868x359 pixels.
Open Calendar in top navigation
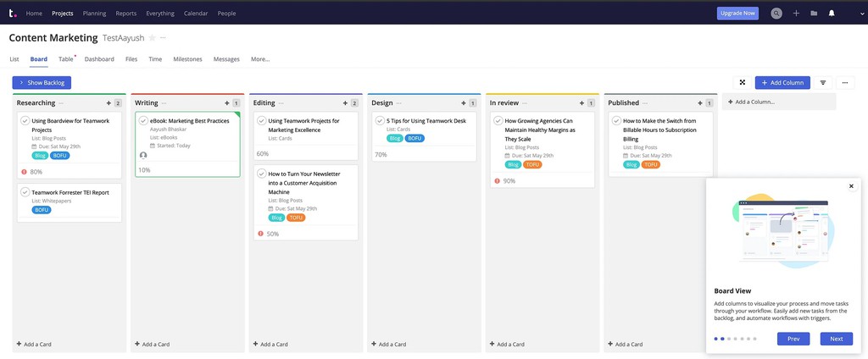click(196, 14)
